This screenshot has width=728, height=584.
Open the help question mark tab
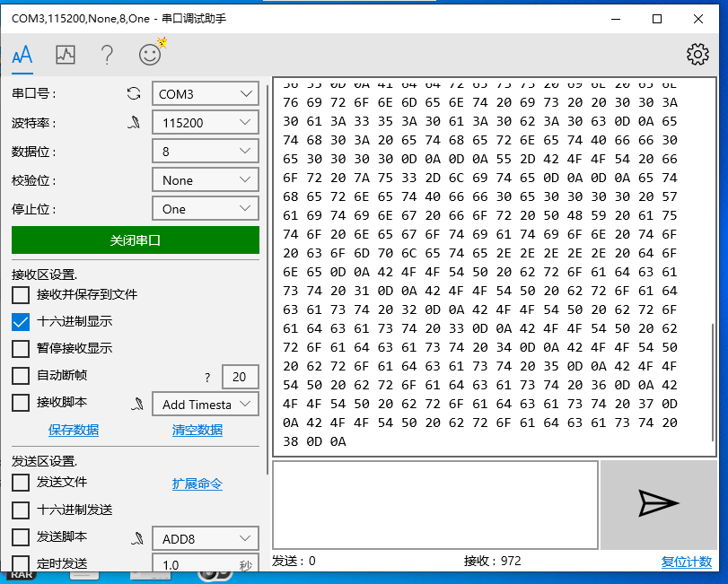point(107,56)
